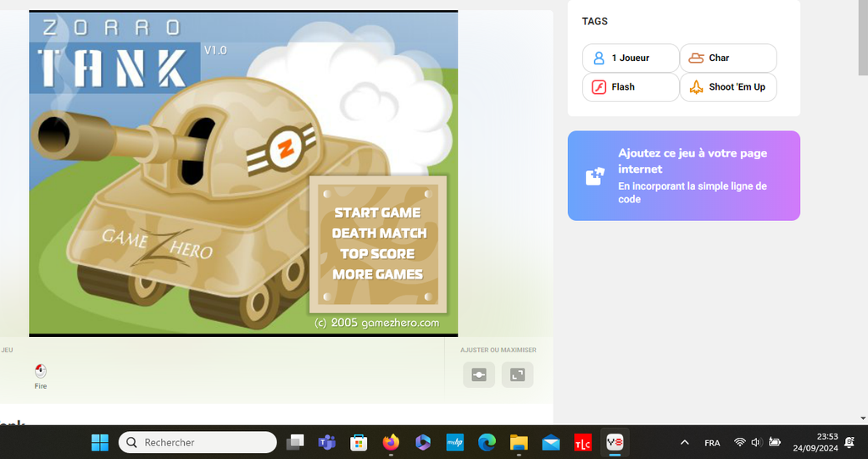This screenshot has width=868, height=459.
Task: Click MORE GAMES in game menu
Action: [x=377, y=274]
